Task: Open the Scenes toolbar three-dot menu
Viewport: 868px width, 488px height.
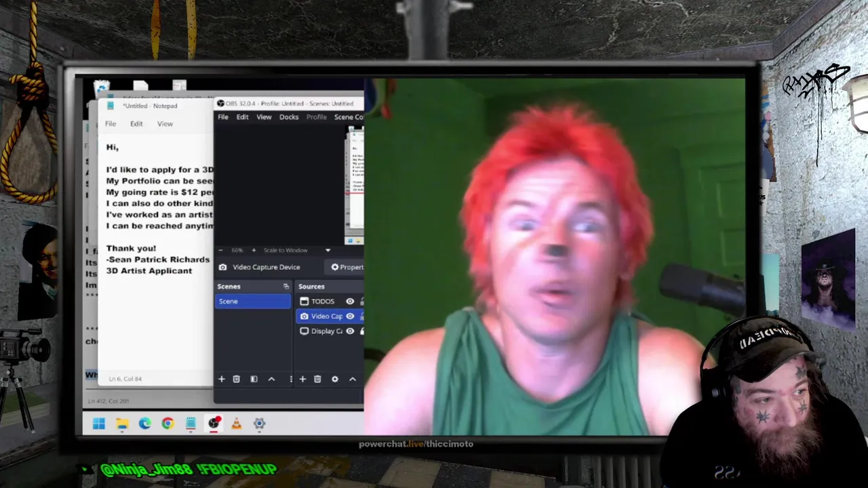Action: click(x=291, y=379)
